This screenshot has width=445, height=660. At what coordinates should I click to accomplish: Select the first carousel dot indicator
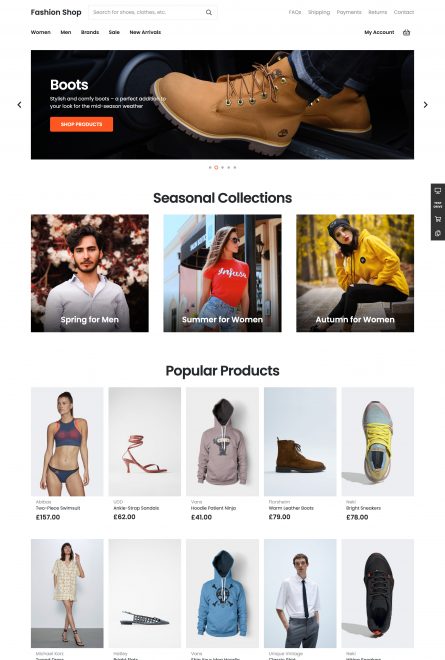[x=210, y=168]
